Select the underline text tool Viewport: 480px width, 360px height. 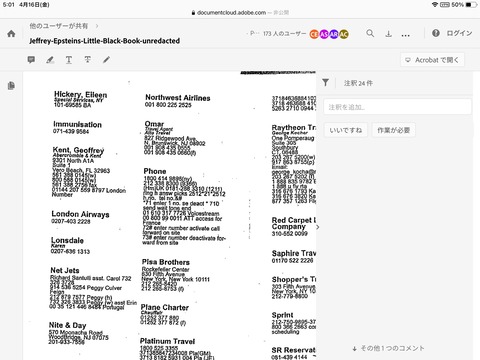(x=69, y=60)
